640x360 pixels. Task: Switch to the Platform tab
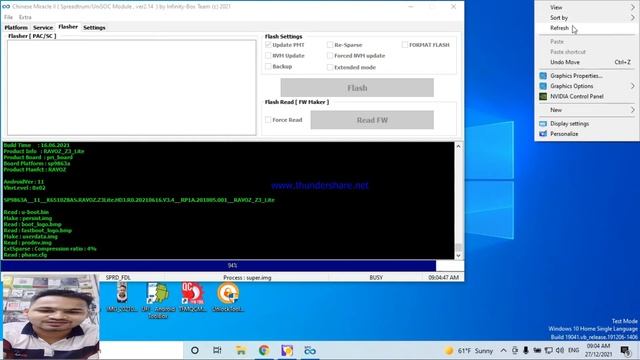(16, 27)
